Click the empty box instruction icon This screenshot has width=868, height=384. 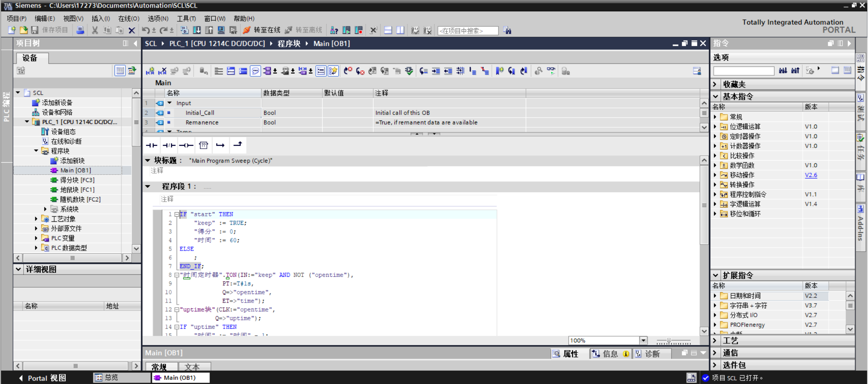[203, 145]
